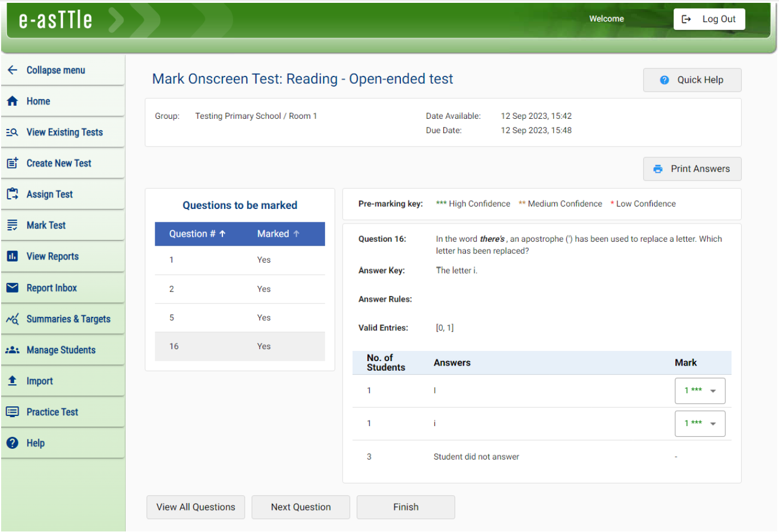Click the Summaries & Targets graph icon
The width and height of the screenshot is (779, 532).
click(14, 319)
